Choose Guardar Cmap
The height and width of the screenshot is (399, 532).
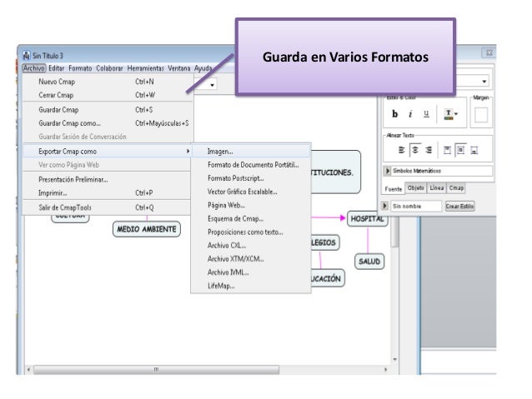click(x=108, y=109)
